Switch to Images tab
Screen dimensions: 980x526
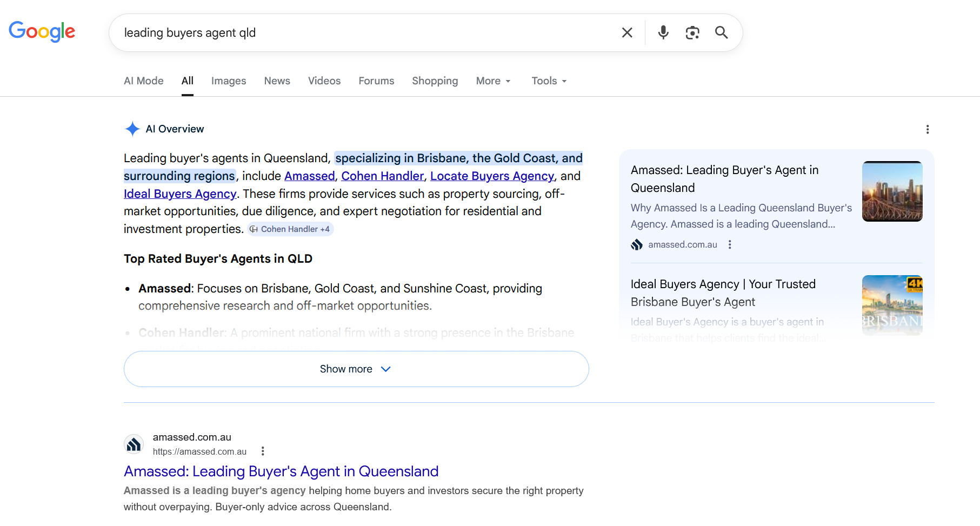(229, 81)
